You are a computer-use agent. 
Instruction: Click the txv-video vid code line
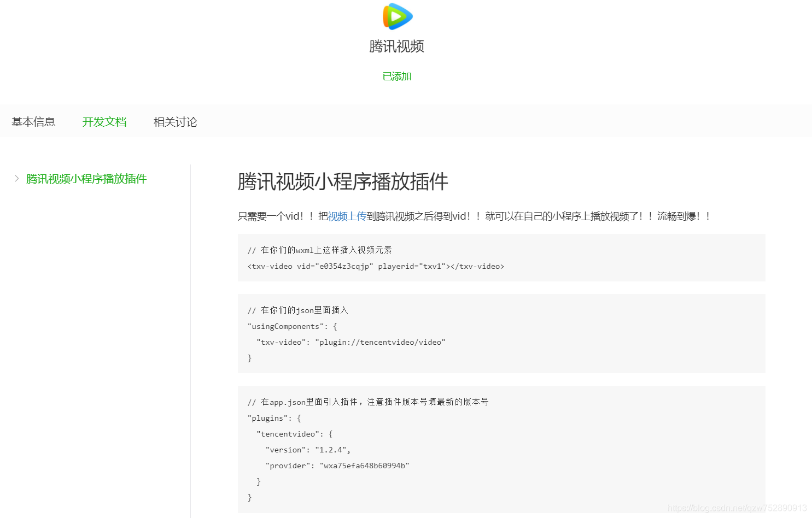click(376, 267)
